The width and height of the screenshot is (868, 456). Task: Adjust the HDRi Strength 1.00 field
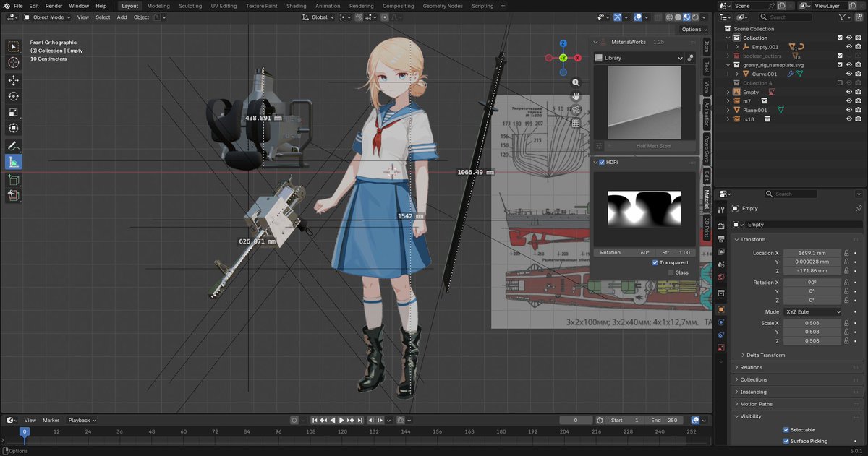tap(676, 253)
